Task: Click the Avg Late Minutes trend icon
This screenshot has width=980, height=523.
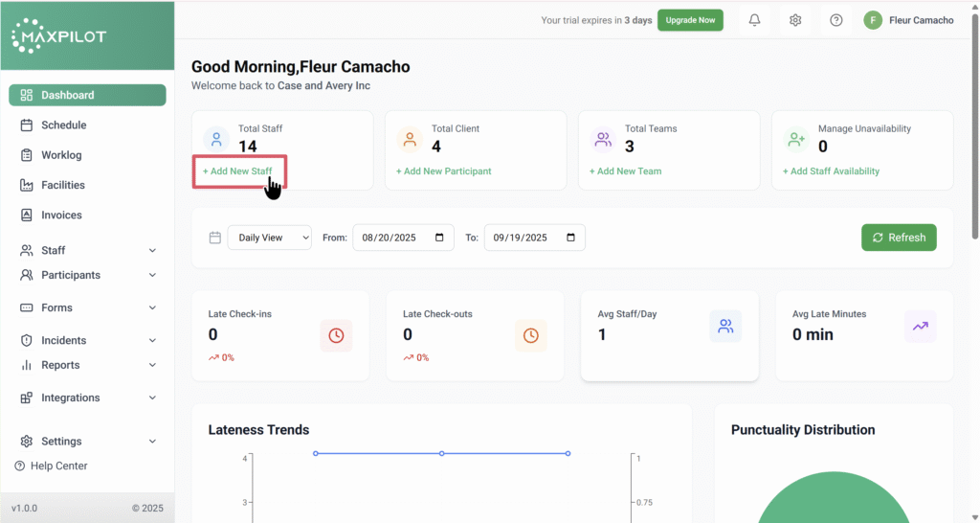Action: click(920, 327)
